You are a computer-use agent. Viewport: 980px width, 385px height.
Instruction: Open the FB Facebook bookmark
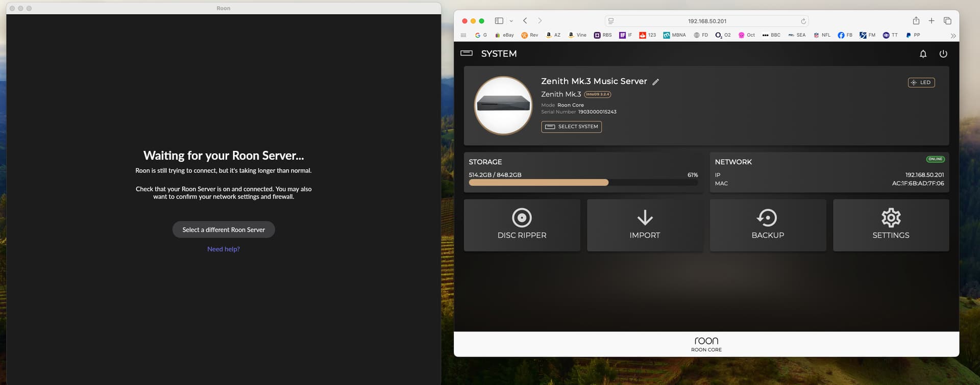845,35
